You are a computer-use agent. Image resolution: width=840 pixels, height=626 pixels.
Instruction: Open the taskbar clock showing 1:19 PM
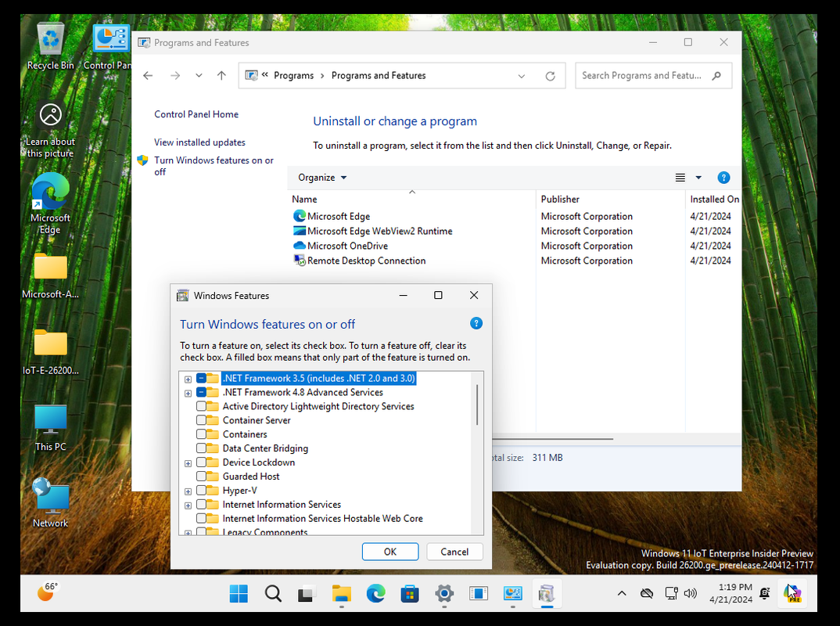point(731,593)
